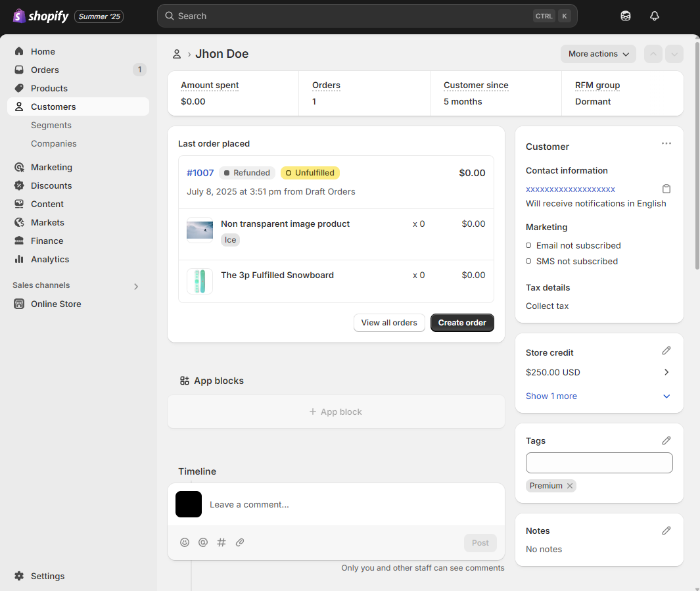
Task: Open the More actions dropdown
Action: pyautogui.click(x=598, y=54)
